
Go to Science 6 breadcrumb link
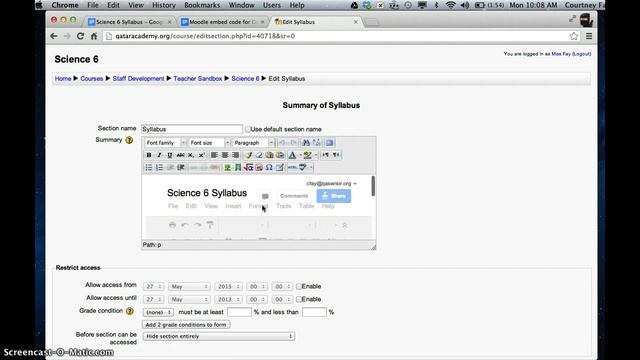[245, 78]
